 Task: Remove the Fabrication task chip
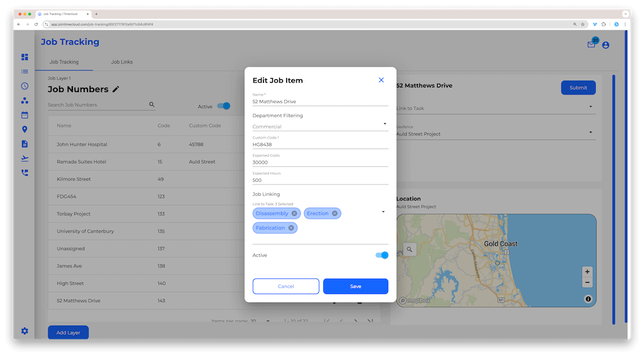tap(291, 228)
